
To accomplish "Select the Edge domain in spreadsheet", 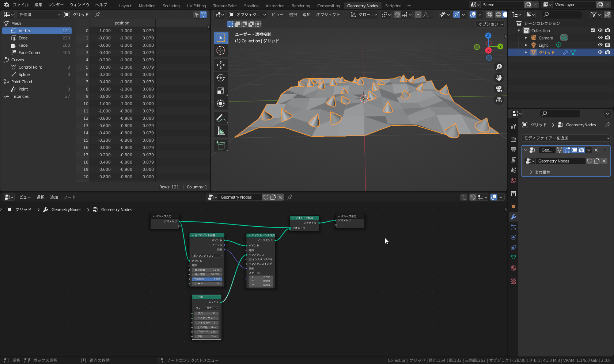I will click(23, 38).
